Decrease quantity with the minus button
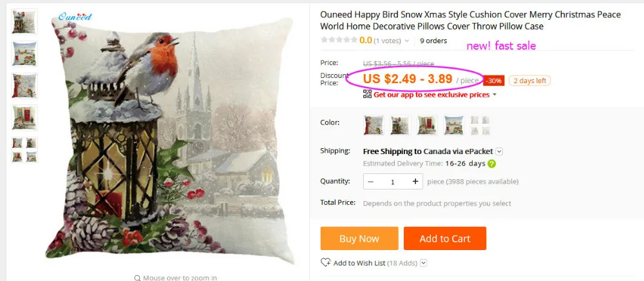This screenshot has width=644, height=281. click(x=371, y=182)
